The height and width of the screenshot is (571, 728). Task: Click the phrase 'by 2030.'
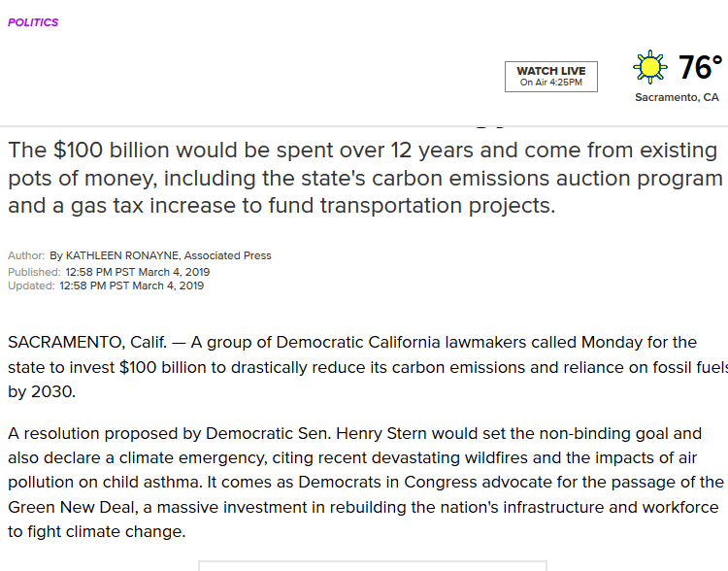(x=41, y=393)
